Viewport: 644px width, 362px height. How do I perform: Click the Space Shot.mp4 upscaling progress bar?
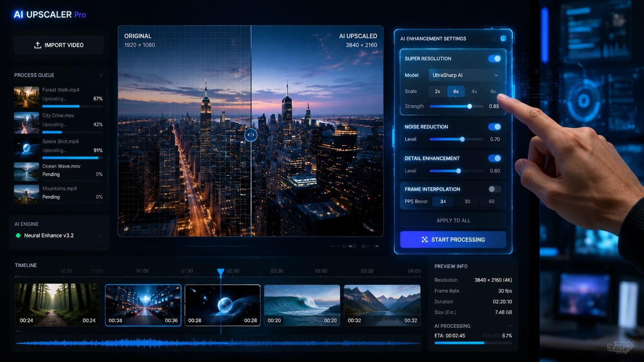(72, 158)
